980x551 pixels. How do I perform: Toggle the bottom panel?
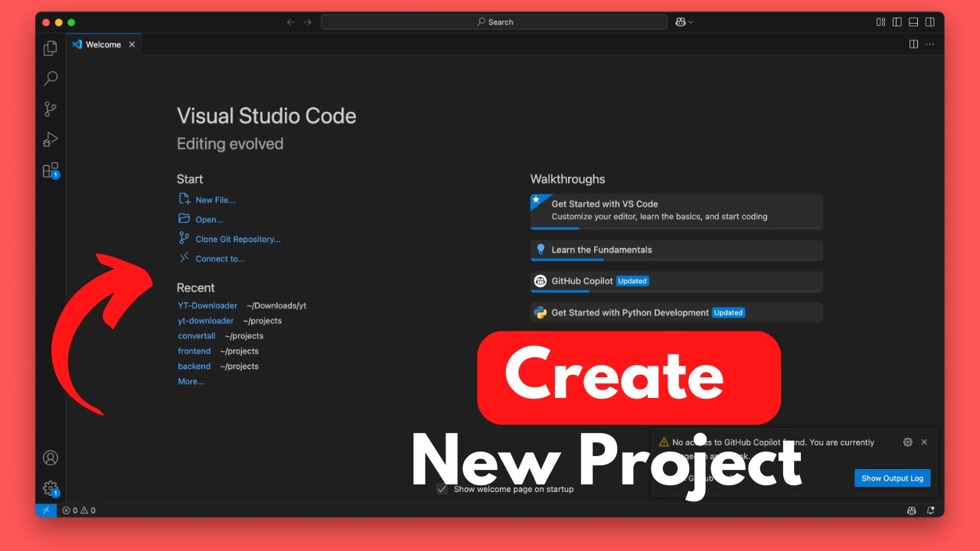[913, 22]
